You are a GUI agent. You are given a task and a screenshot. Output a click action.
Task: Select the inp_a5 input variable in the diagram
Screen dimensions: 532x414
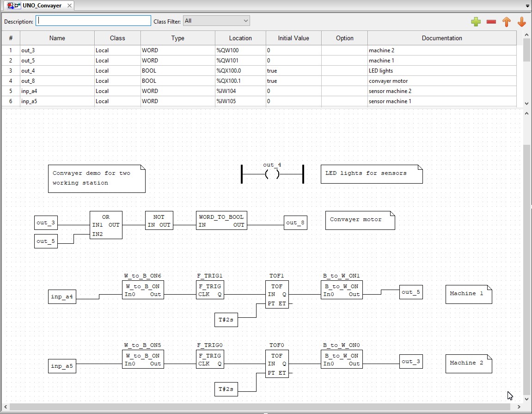click(x=62, y=366)
